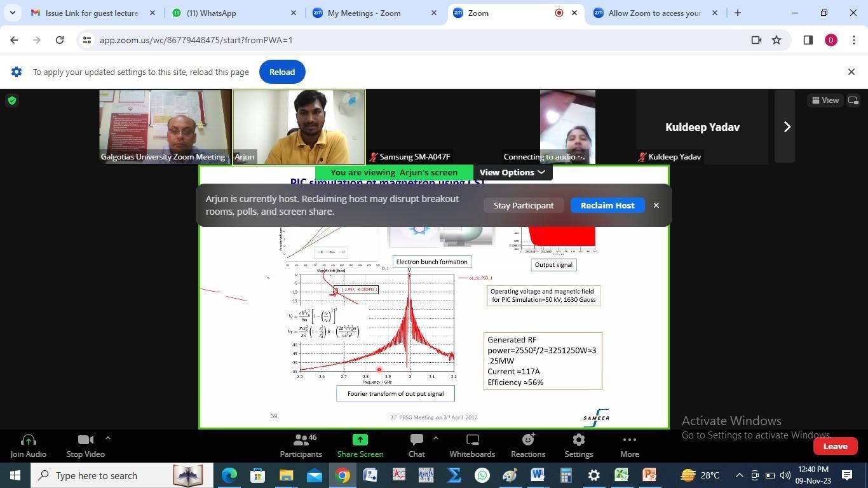Switch to the My Meetings - Zoom tab
Screen dimensions: 868x488
pyautogui.click(x=364, y=13)
